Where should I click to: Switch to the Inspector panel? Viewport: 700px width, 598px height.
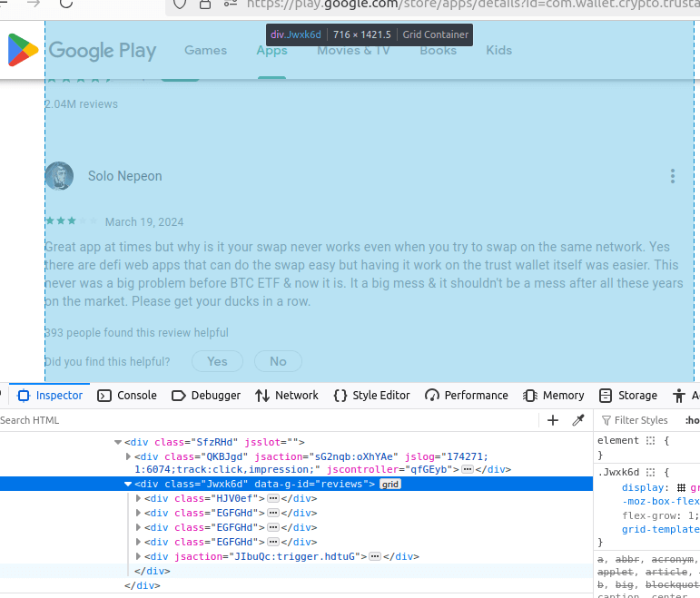tap(50, 396)
